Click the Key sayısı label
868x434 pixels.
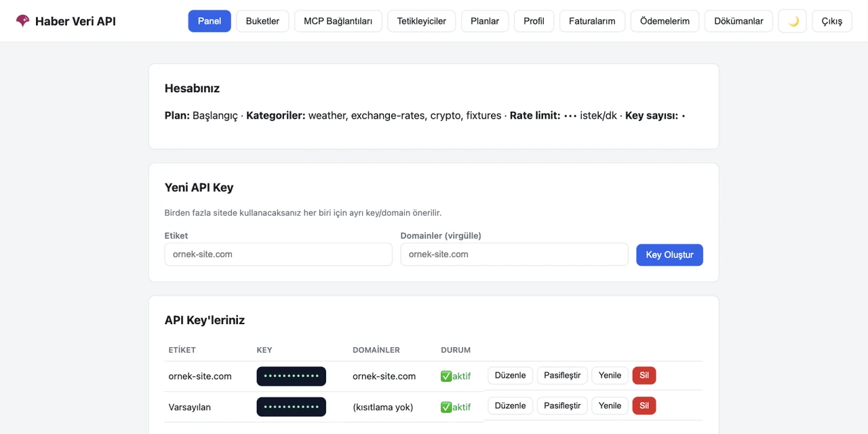(652, 116)
